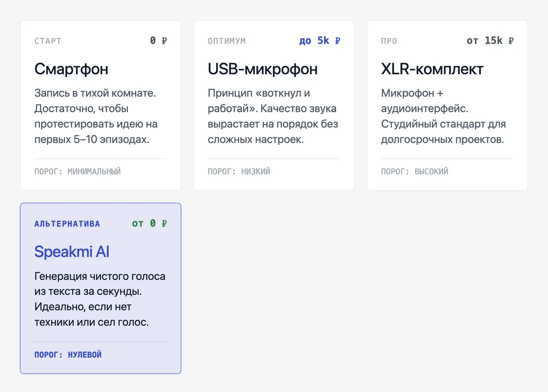Click the «до 5k ₽» price
Image resolution: width=548 pixels, height=392 pixels.
320,41
